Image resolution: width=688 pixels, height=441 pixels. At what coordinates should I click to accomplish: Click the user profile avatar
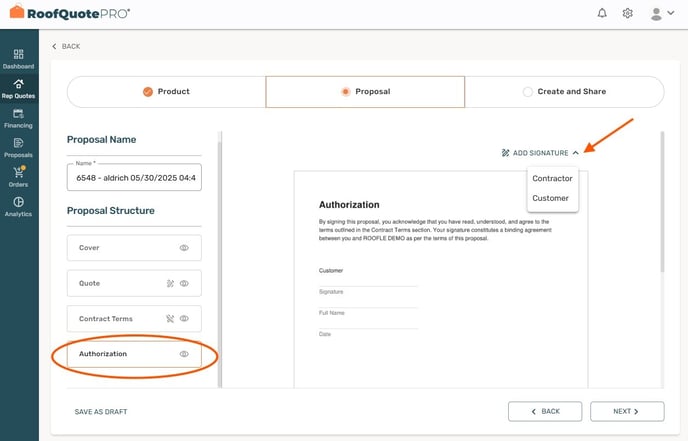(656, 14)
